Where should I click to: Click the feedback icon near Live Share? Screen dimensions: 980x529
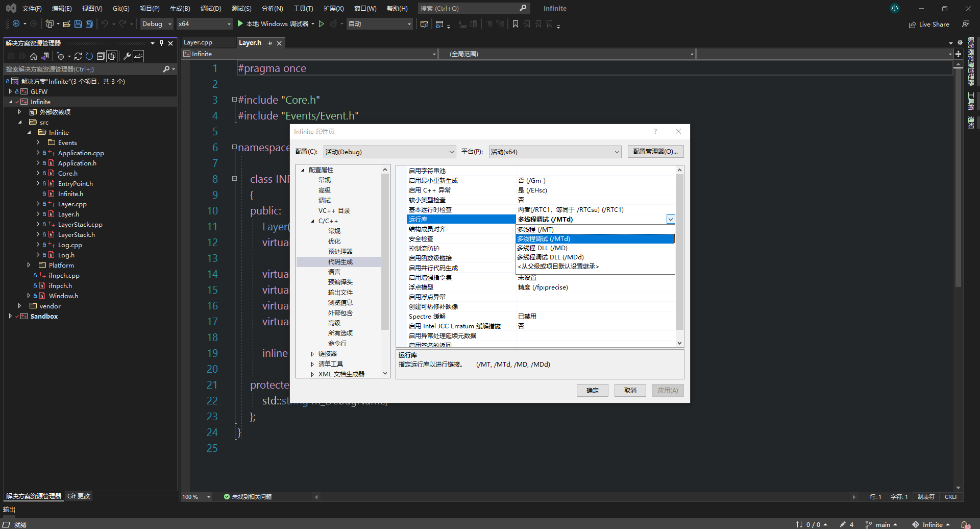(x=966, y=23)
